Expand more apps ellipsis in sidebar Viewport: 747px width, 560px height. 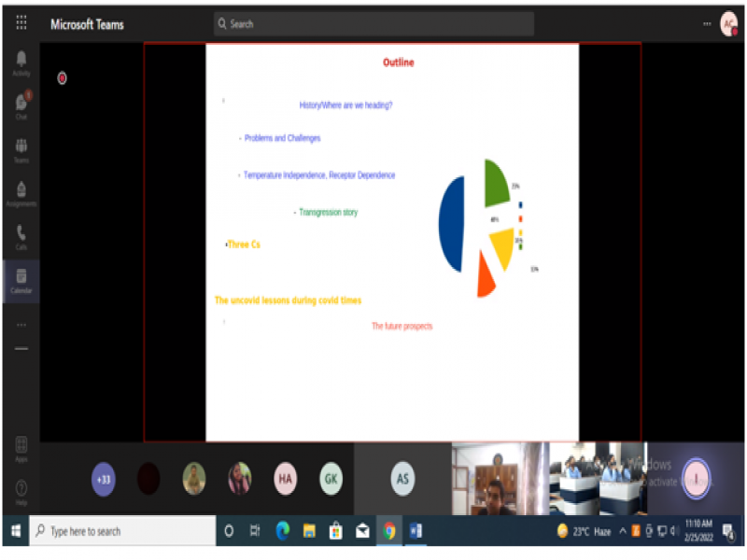tap(21, 325)
